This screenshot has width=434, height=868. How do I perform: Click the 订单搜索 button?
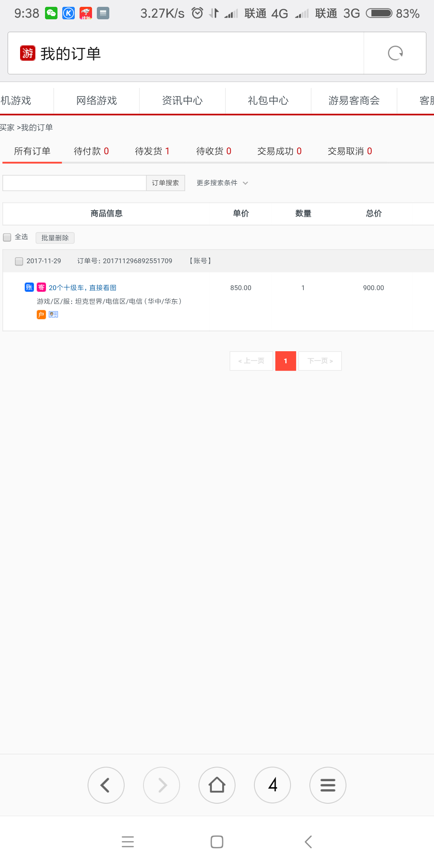166,183
